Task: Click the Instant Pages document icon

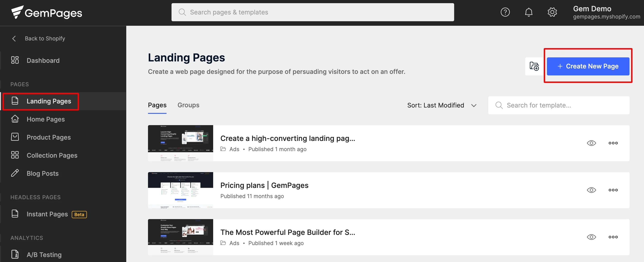Action: coord(15,214)
